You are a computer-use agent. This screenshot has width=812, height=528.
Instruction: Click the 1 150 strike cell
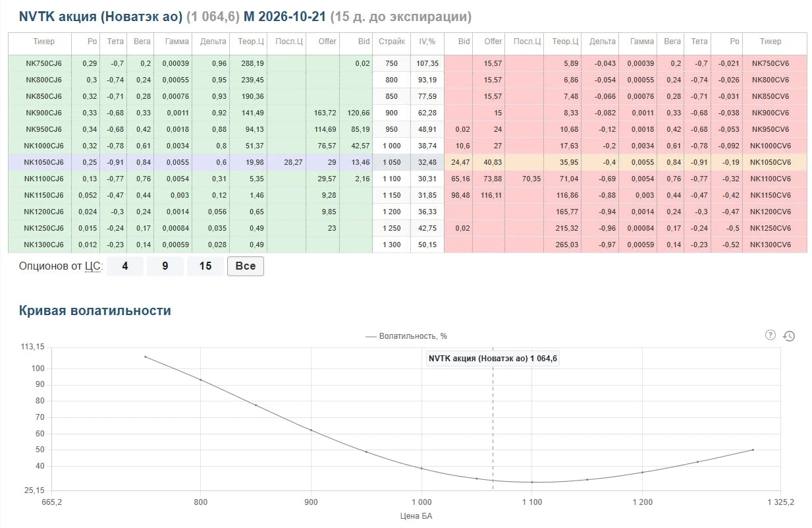[x=392, y=195]
